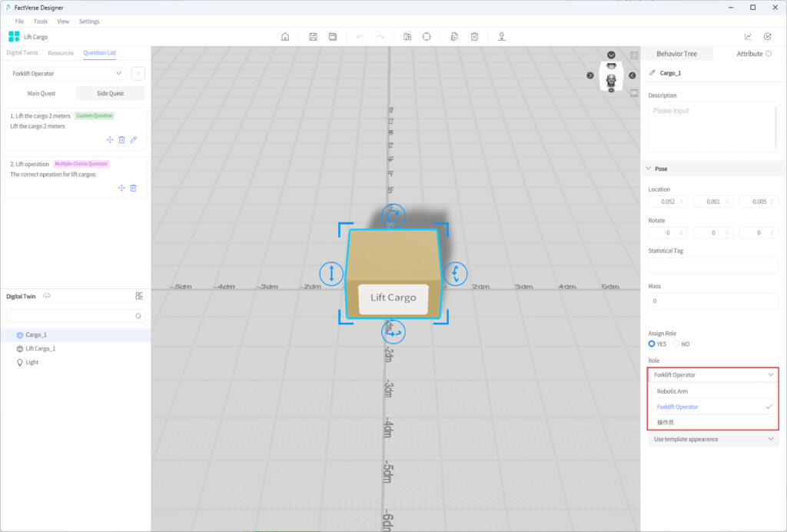Choose the 操作员 role option

coord(713,422)
